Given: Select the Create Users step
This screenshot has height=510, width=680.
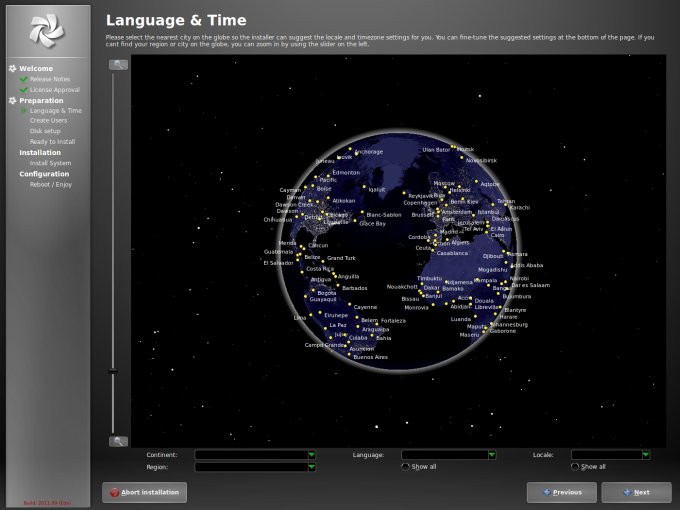Looking at the screenshot, I should tap(48, 121).
